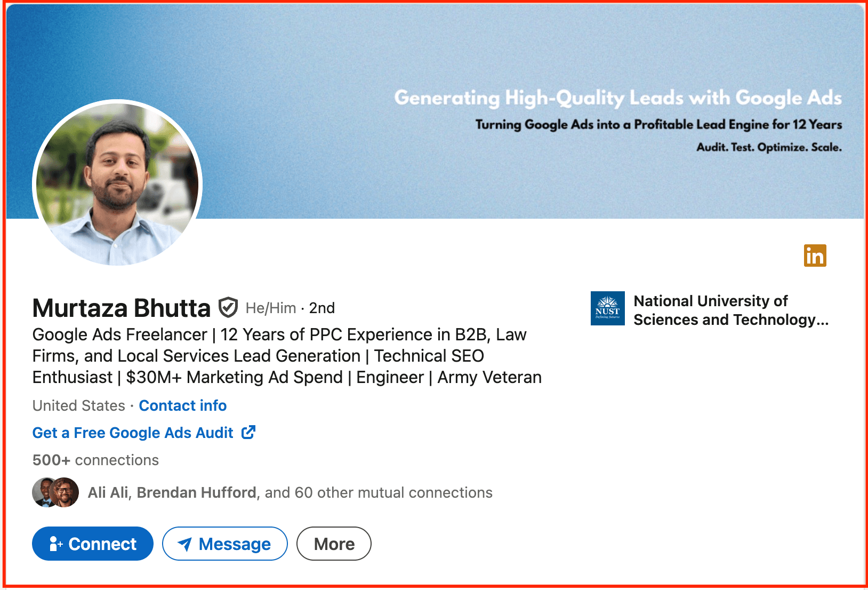Open the More options menu
The image size is (868, 590).
(x=334, y=544)
